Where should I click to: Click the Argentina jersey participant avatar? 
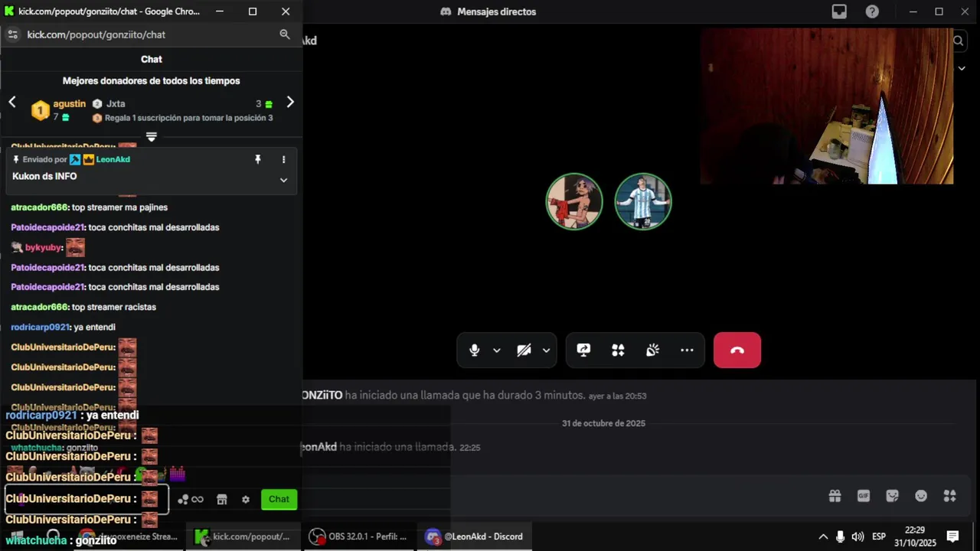643,201
